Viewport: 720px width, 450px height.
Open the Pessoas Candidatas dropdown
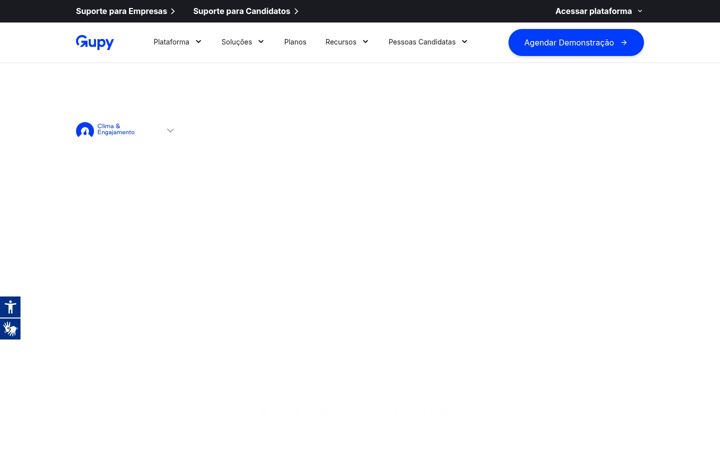pos(428,42)
